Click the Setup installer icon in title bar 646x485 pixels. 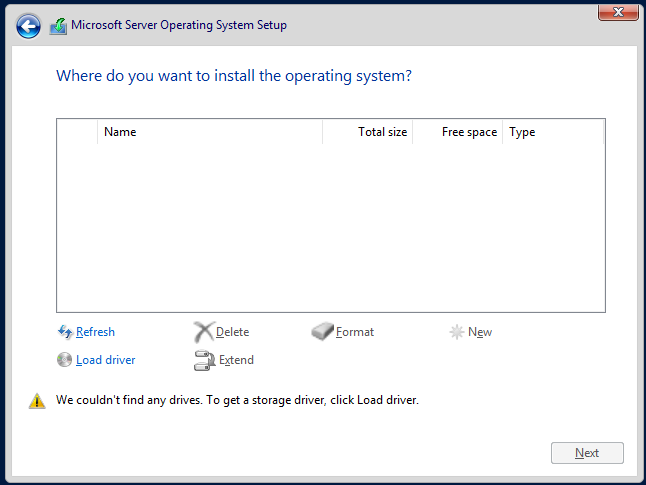tap(59, 26)
